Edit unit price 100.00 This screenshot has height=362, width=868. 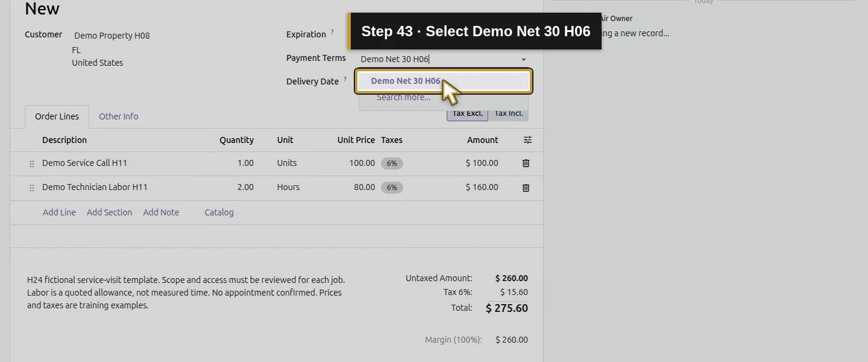[x=362, y=163]
